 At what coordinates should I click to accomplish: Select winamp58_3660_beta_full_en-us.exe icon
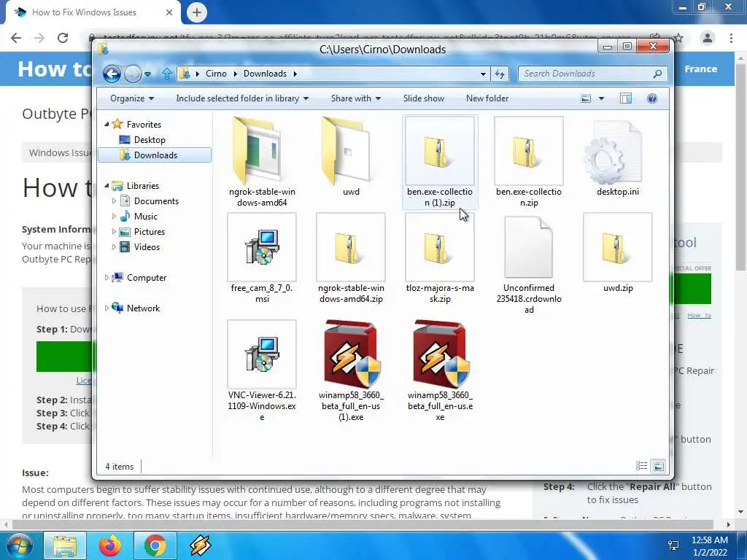pyautogui.click(x=441, y=354)
